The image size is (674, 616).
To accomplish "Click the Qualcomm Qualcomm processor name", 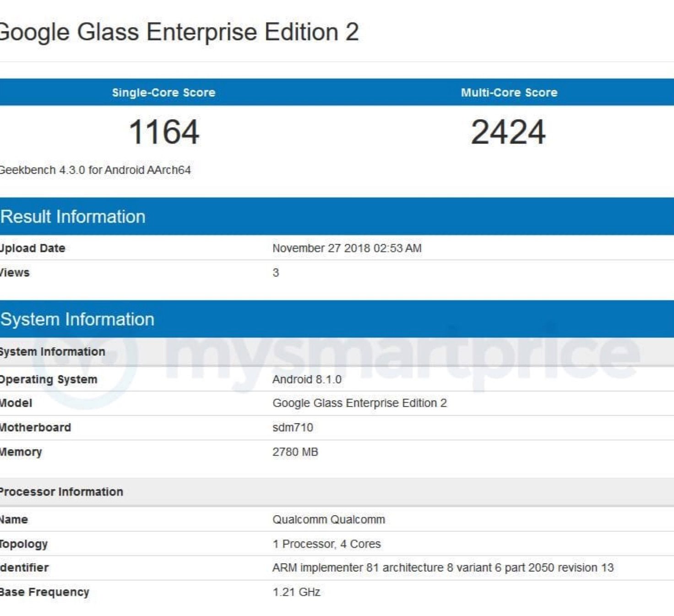I will 328,520.
